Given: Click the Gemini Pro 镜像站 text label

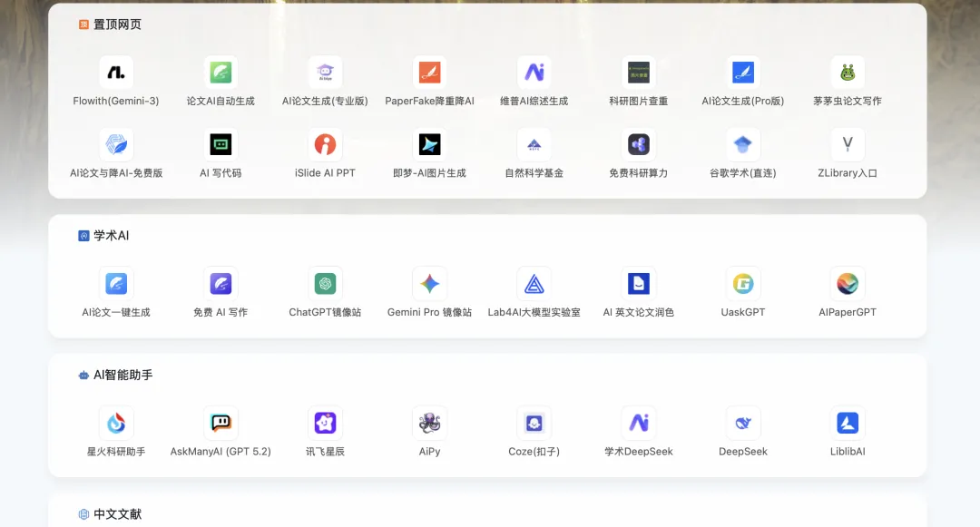Looking at the screenshot, I should coord(429,312).
